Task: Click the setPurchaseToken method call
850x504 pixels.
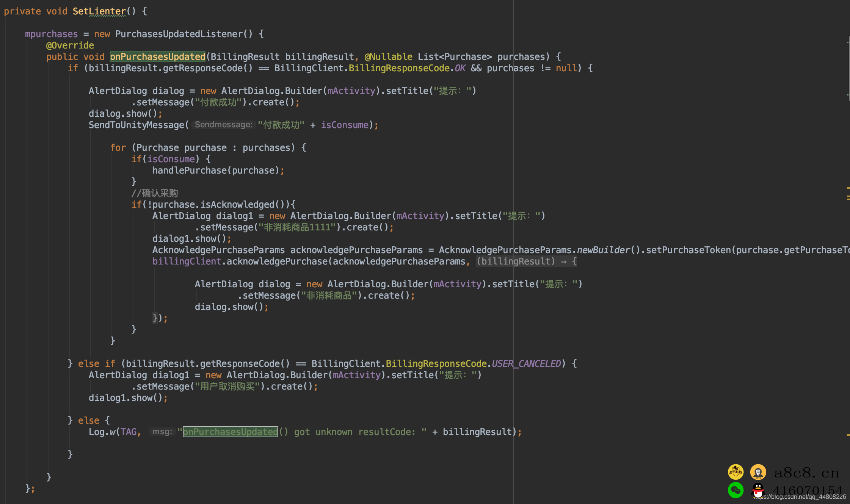Action: 688,250
